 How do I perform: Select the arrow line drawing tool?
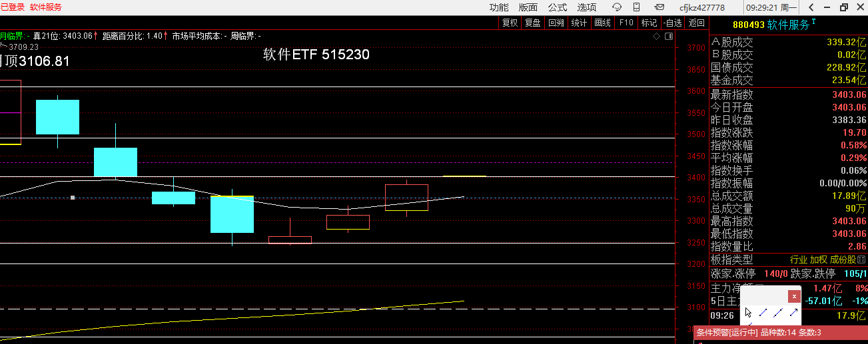tap(793, 312)
